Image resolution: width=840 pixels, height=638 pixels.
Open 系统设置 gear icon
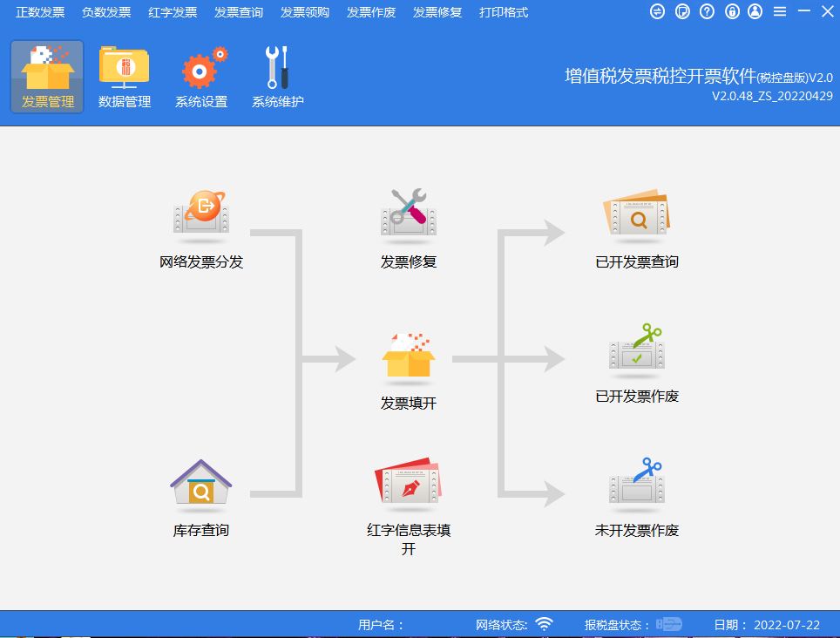(201, 77)
